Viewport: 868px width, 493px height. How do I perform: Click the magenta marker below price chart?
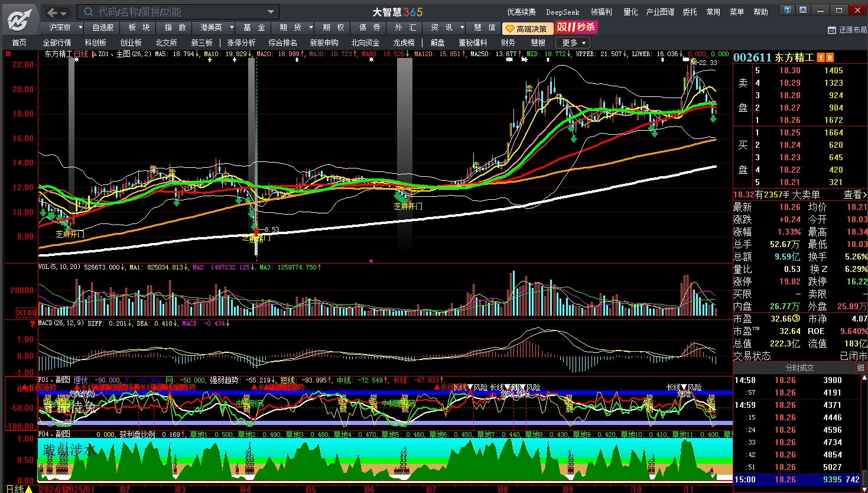[370, 260]
